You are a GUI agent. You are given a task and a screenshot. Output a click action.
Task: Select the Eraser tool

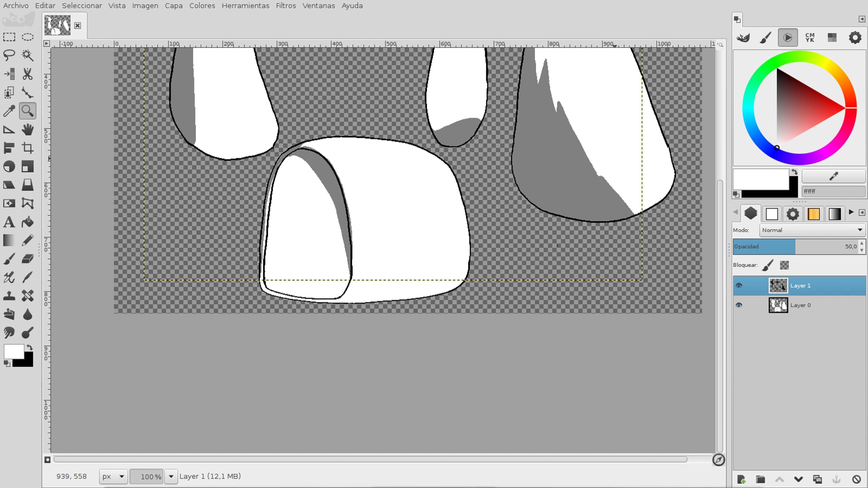[27, 259]
